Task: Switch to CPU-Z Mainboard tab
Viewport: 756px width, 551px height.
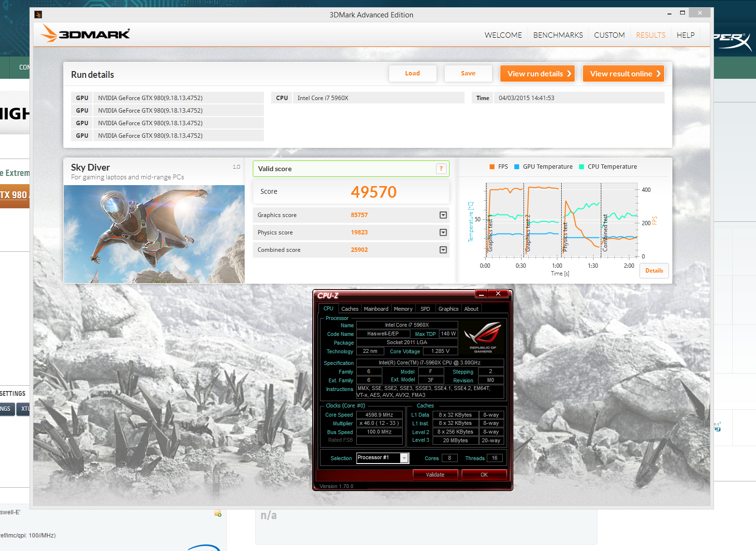Action: click(x=376, y=309)
